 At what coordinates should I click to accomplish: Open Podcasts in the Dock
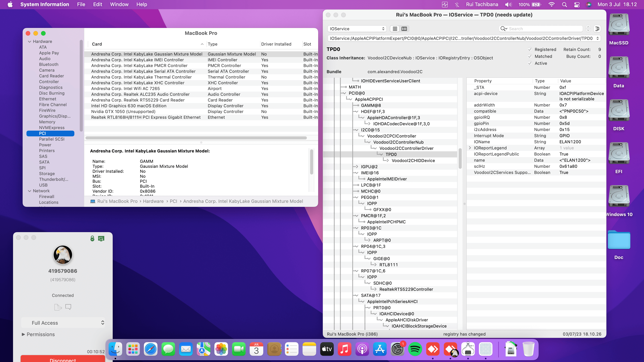[362, 349]
